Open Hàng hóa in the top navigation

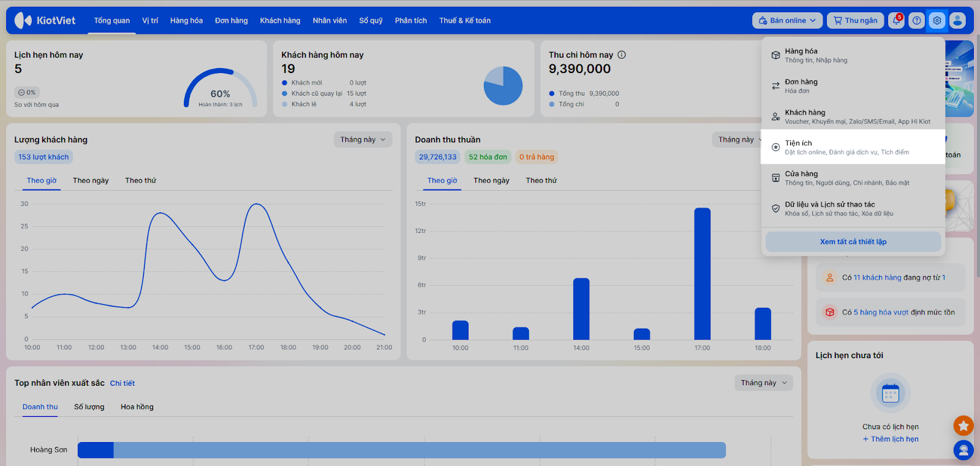[186, 20]
